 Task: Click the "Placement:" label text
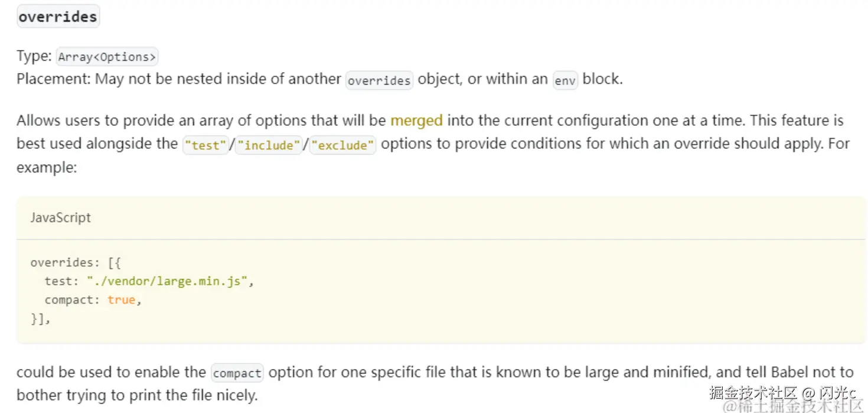pos(54,79)
